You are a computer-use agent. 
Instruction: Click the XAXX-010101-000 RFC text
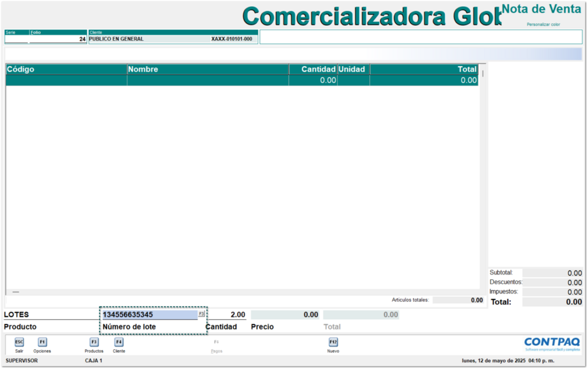point(232,39)
